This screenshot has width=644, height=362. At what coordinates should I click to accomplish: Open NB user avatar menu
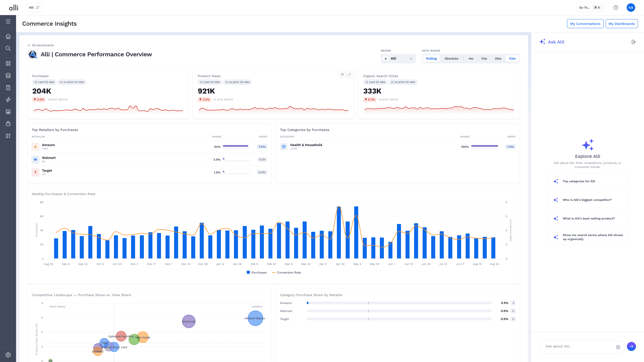point(631,8)
